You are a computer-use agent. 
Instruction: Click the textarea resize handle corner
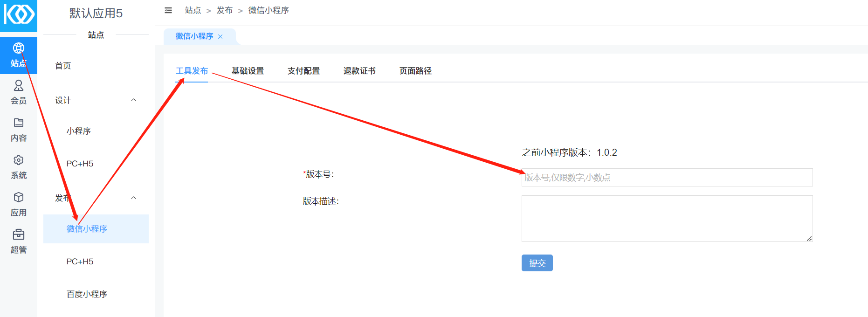click(809, 239)
